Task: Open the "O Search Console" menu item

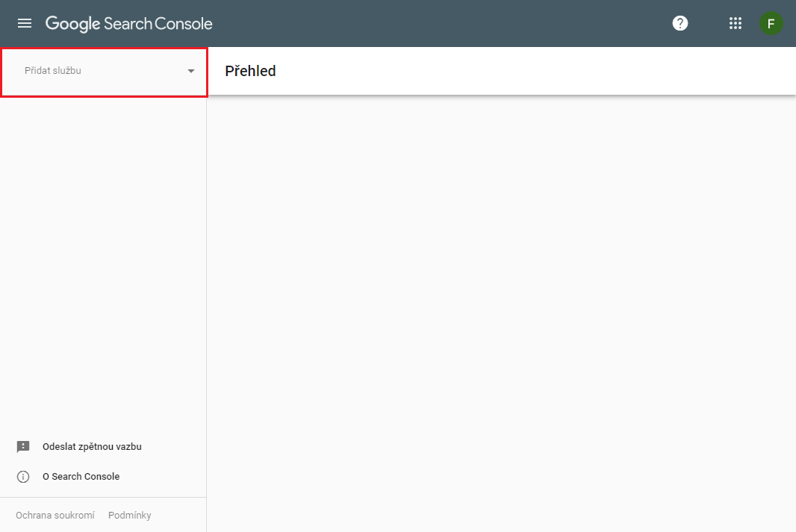Action: [81, 477]
